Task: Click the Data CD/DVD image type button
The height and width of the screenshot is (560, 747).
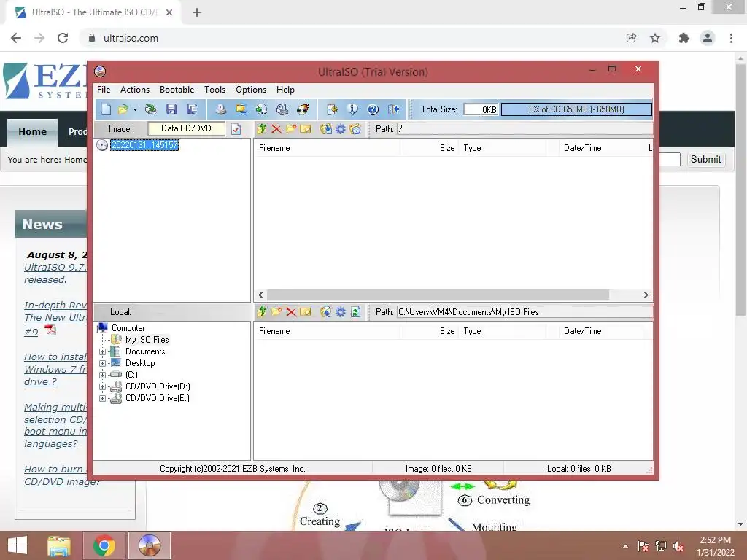Action: point(186,128)
